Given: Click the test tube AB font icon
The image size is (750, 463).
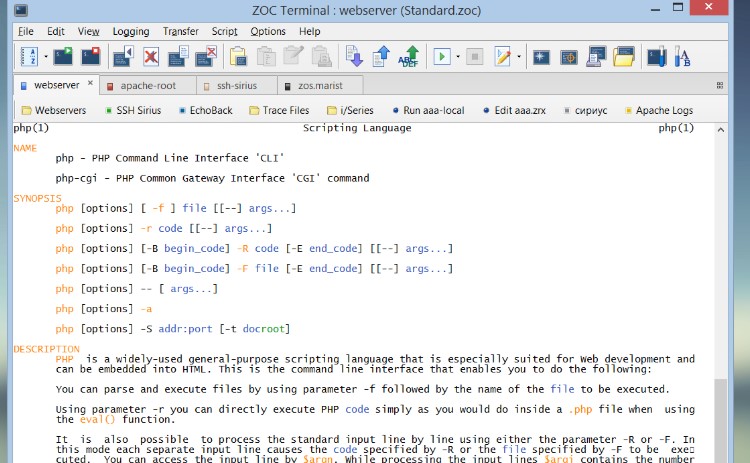Looking at the screenshot, I should point(683,56).
